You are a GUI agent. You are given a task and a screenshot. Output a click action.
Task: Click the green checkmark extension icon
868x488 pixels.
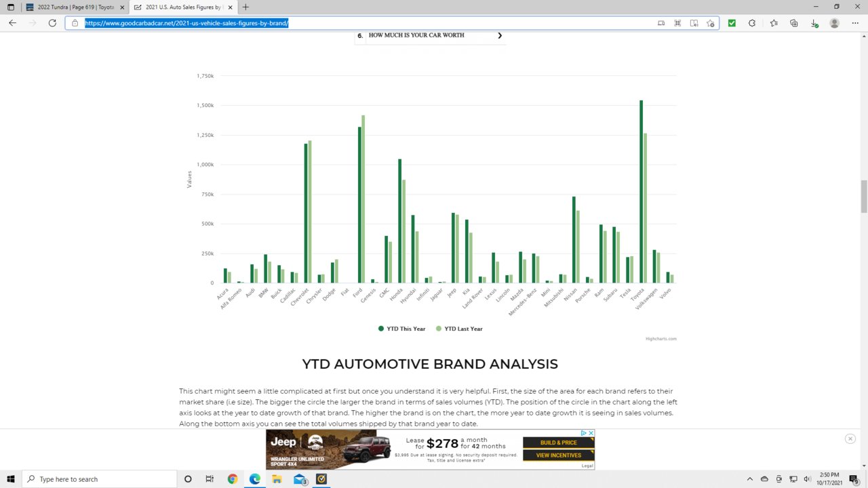732,23
